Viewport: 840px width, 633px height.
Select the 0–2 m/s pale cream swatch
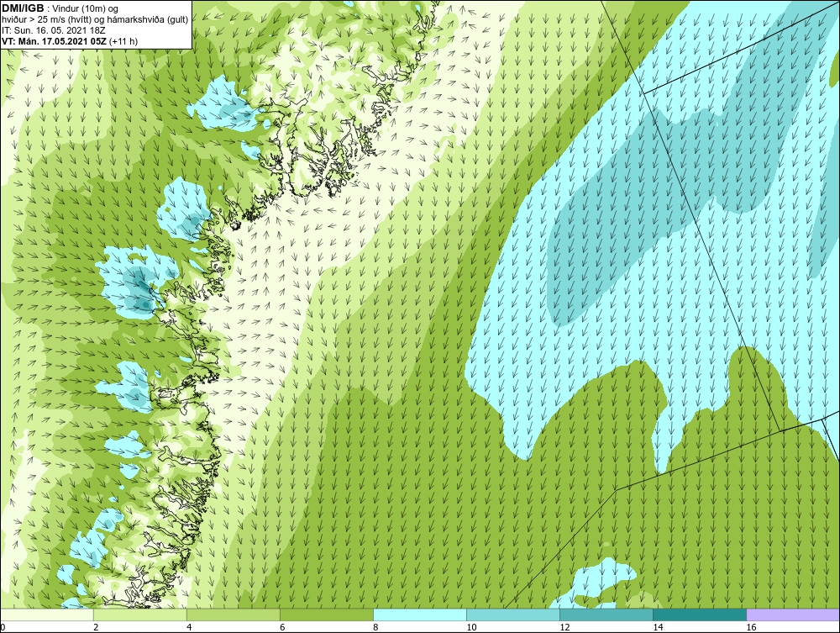(x=46, y=615)
